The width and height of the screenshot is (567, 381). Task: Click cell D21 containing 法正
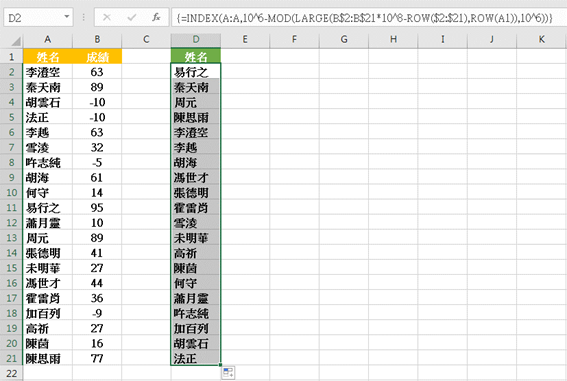pyautogui.click(x=196, y=358)
